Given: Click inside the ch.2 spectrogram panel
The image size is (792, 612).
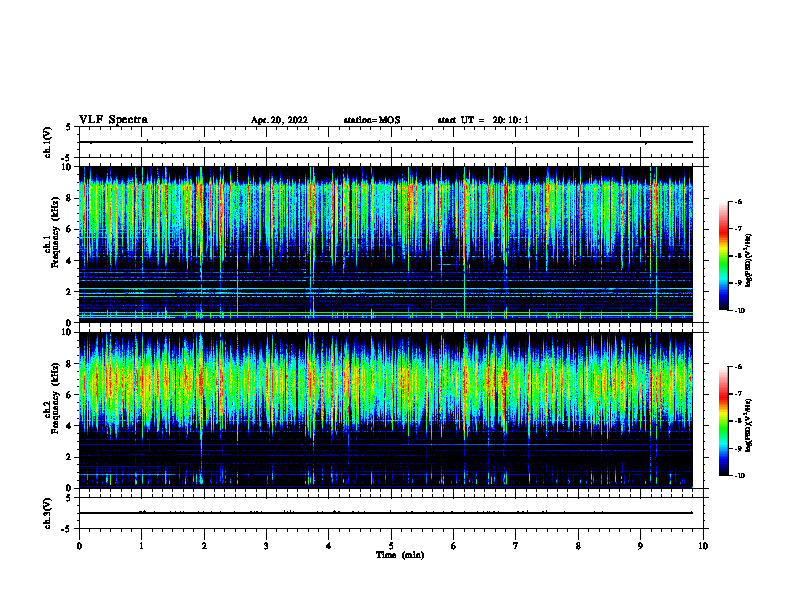Looking at the screenshot, I should point(386,410).
